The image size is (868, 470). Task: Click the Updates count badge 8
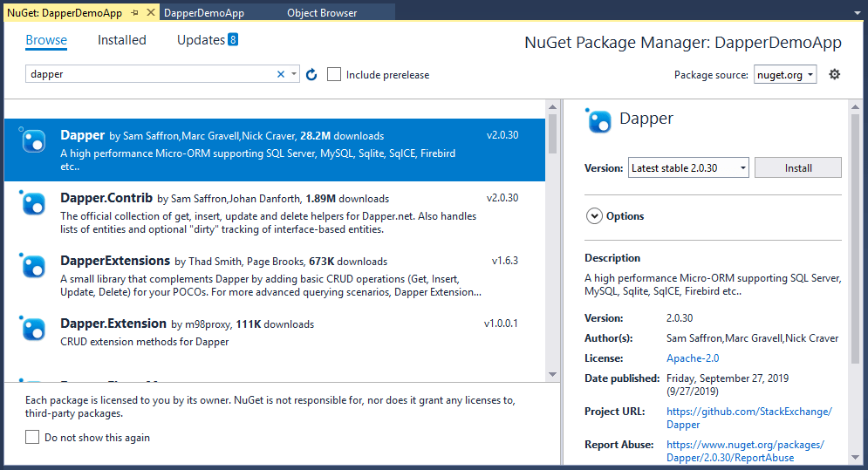pos(233,39)
